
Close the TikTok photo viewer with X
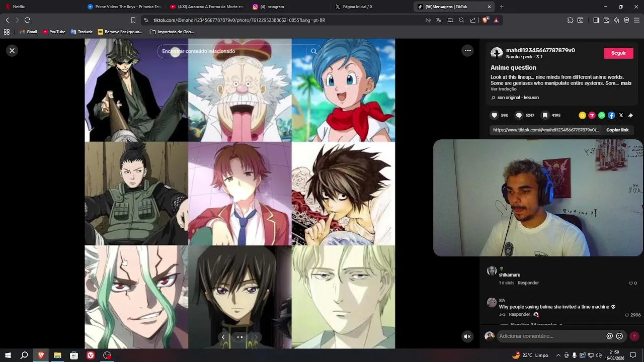(x=12, y=51)
